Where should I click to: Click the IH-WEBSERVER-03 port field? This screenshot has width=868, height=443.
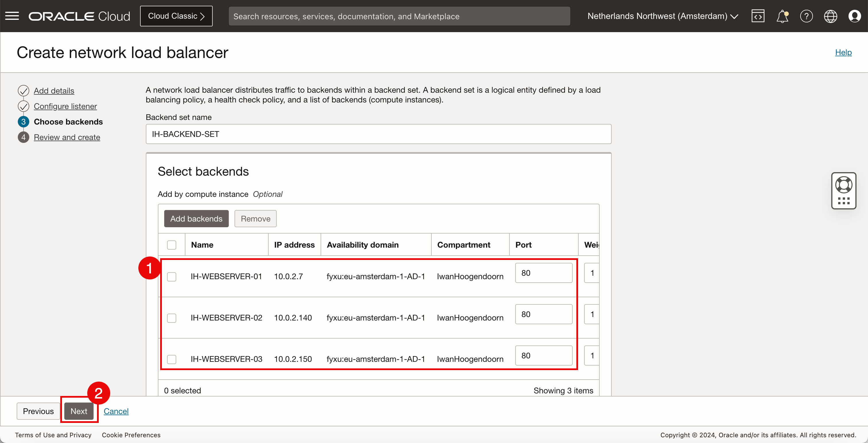(x=543, y=355)
